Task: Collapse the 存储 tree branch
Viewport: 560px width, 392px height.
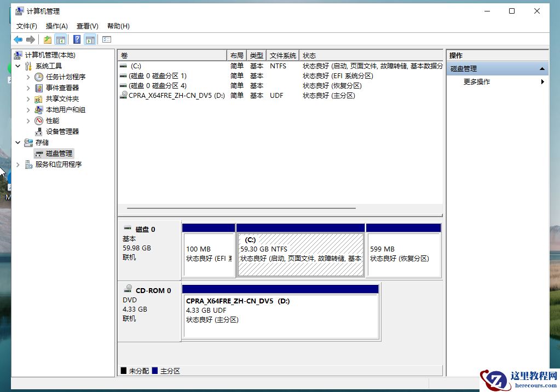Action: 18,142
